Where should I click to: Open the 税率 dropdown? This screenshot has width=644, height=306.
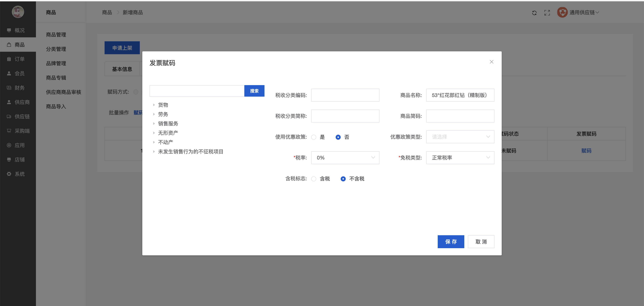345,158
